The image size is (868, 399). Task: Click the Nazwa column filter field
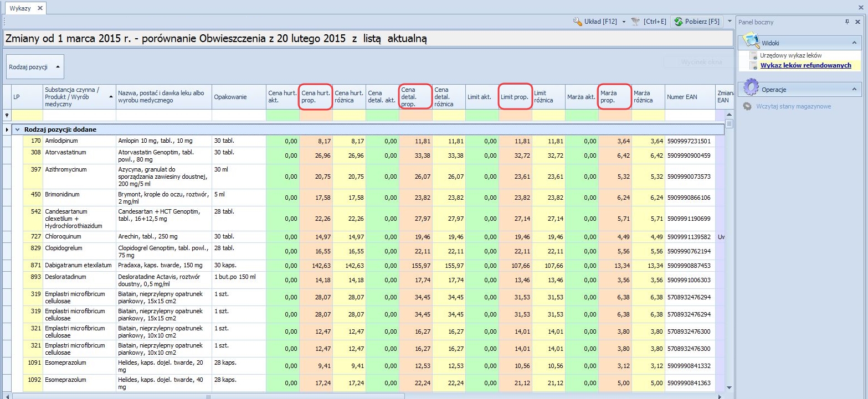[x=163, y=116]
